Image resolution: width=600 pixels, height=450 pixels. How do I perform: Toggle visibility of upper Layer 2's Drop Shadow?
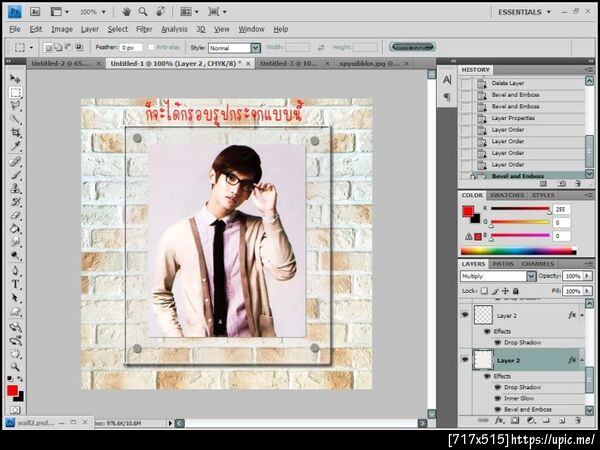497,342
